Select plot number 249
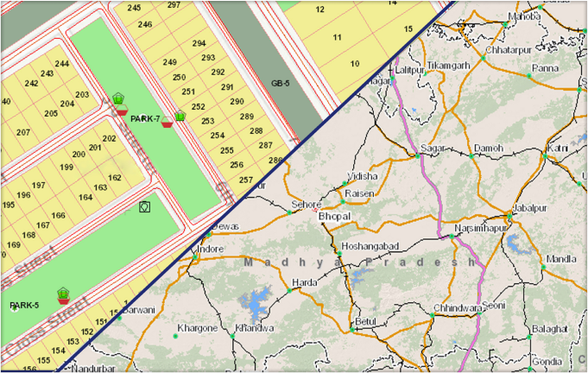This screenshot has width=588, height=373. click(169, 62)
